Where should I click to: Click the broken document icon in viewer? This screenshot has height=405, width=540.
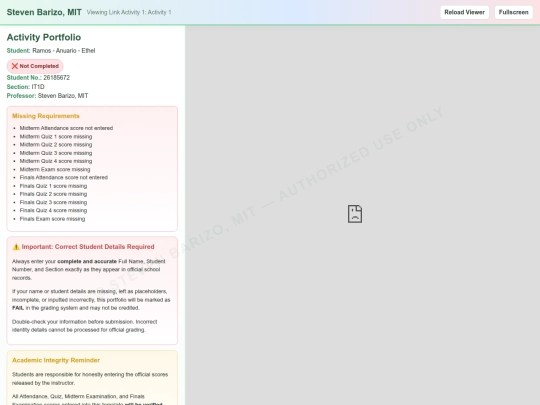coord(355,214)
